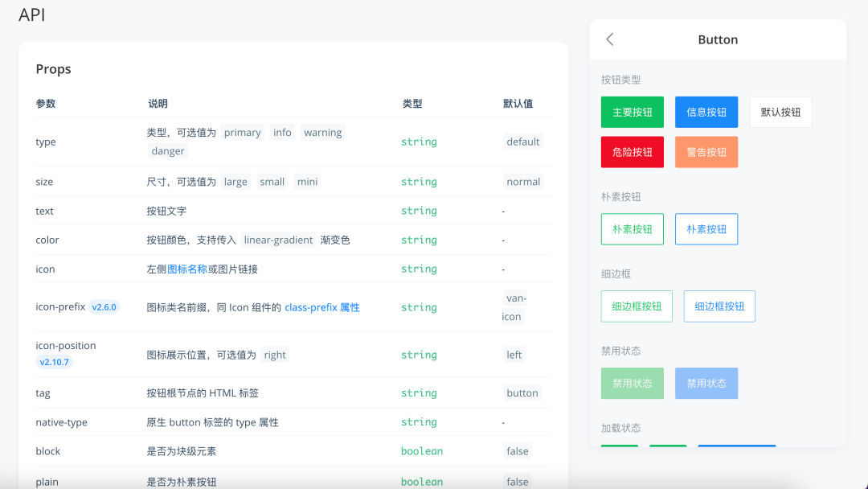Click the van-icon default value tag
This screenshot has height=489, width=868.
pos(515,307)
